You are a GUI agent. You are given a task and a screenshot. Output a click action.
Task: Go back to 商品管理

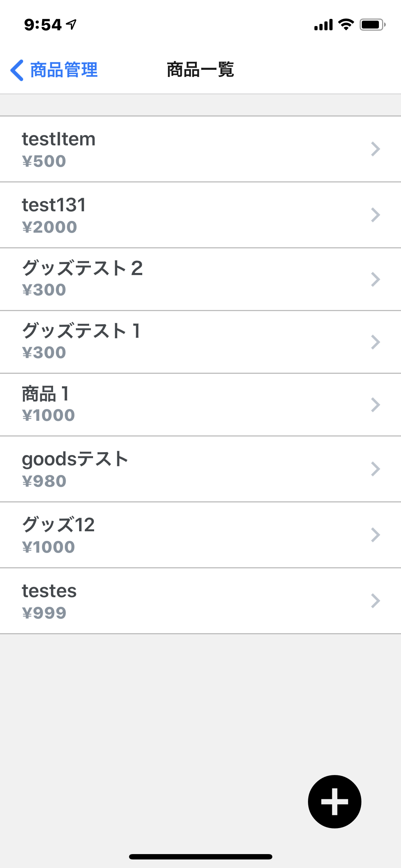[63, 70]
